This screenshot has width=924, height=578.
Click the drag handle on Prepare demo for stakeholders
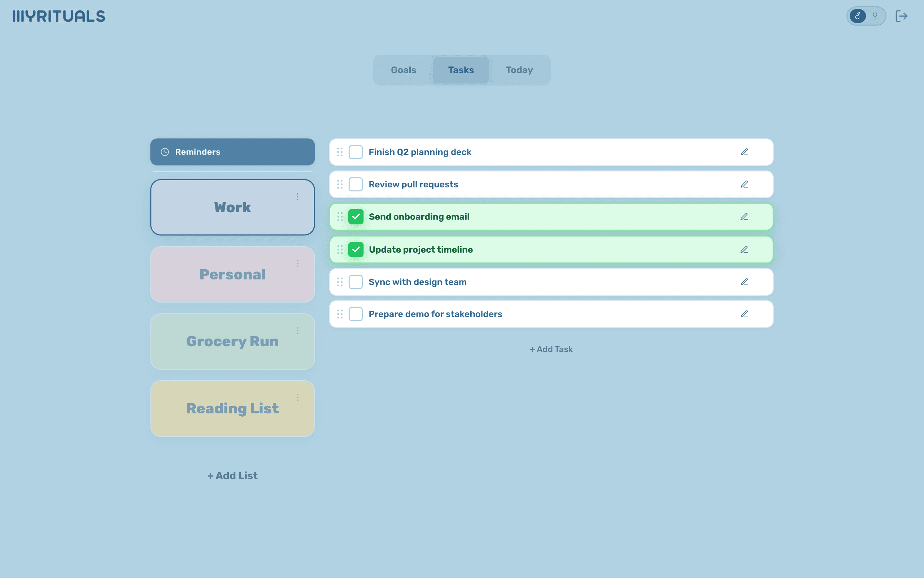(340, 314)
